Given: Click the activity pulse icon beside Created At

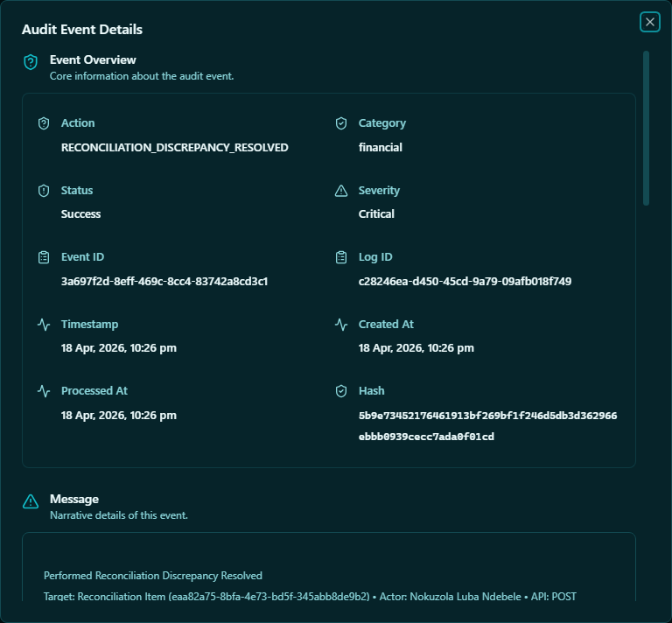Looking at the screenshot, I should (341, 325).
